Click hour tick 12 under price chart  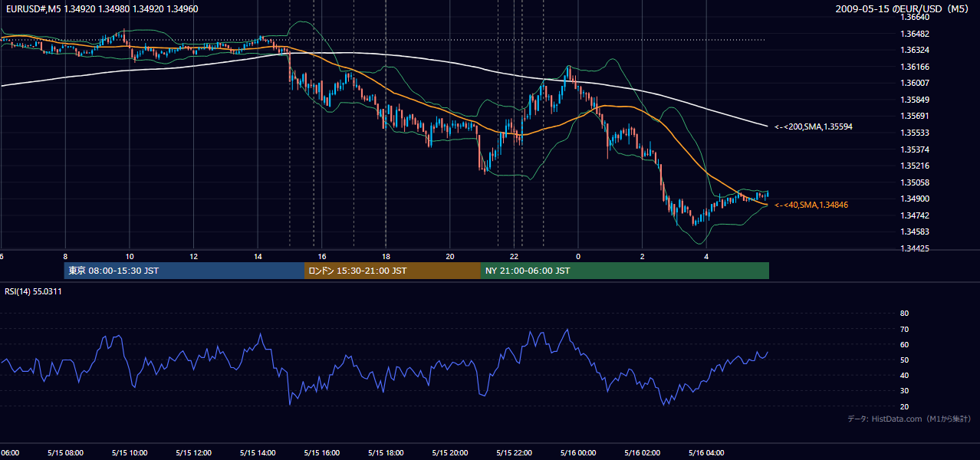(x=193, y=256)
